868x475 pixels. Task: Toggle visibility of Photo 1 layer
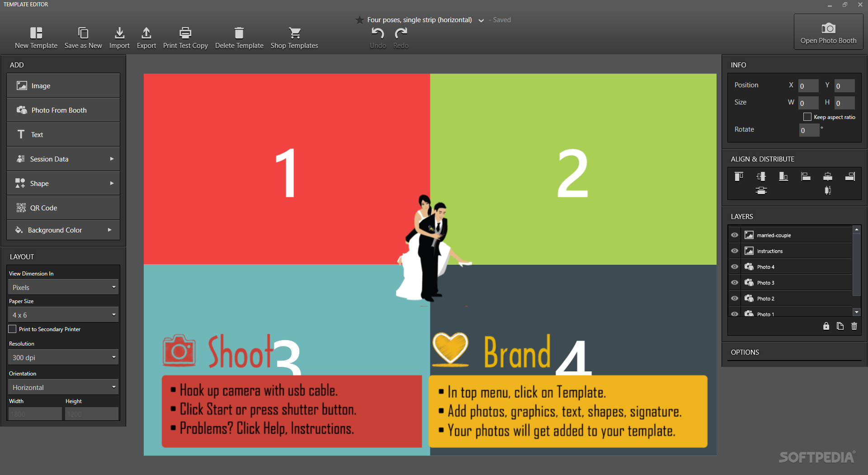click(735, 313)
